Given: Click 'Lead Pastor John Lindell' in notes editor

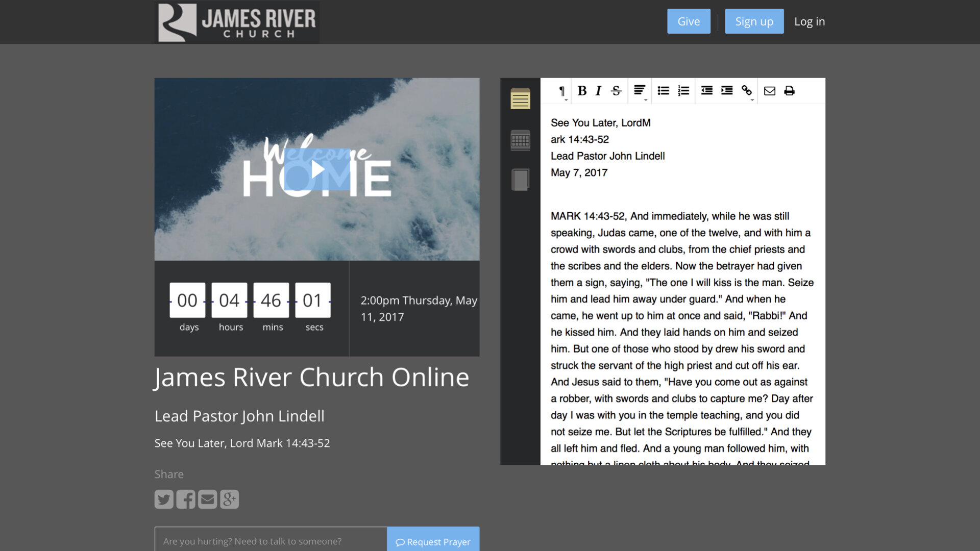Looking at the screenshot, I should (x=607, y=156).
